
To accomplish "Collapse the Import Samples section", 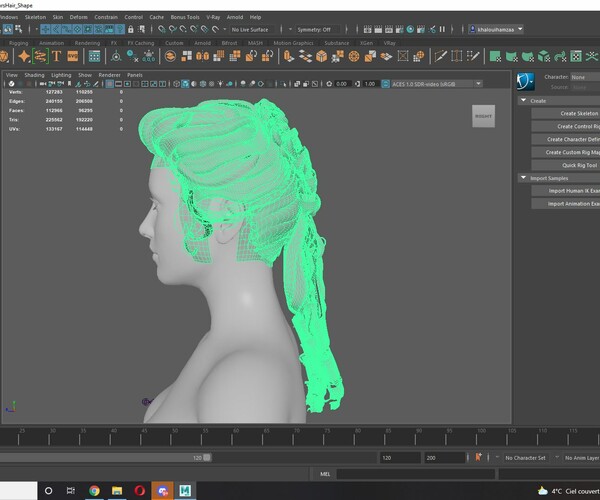I will pyautogui.click(x=523, y=178).
